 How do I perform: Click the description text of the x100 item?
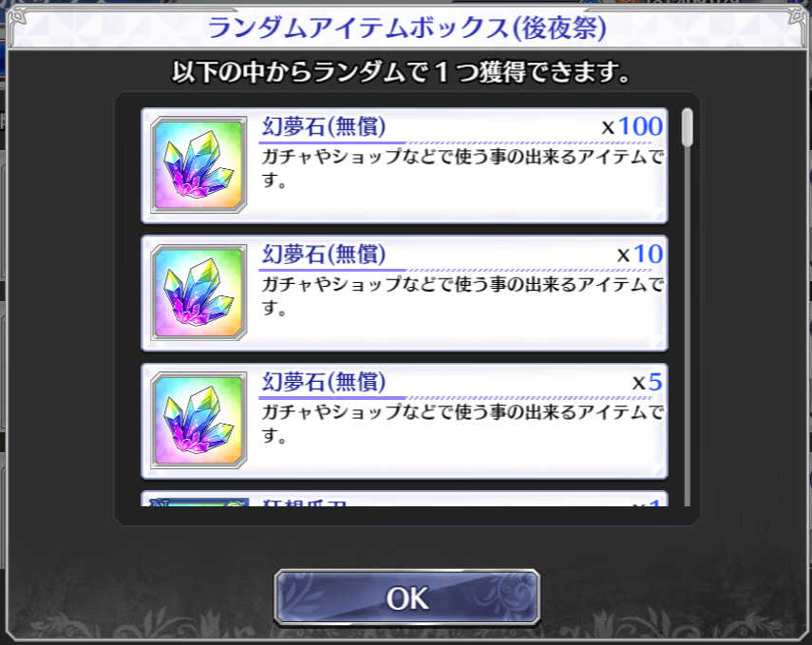click(x=463, y=168)
